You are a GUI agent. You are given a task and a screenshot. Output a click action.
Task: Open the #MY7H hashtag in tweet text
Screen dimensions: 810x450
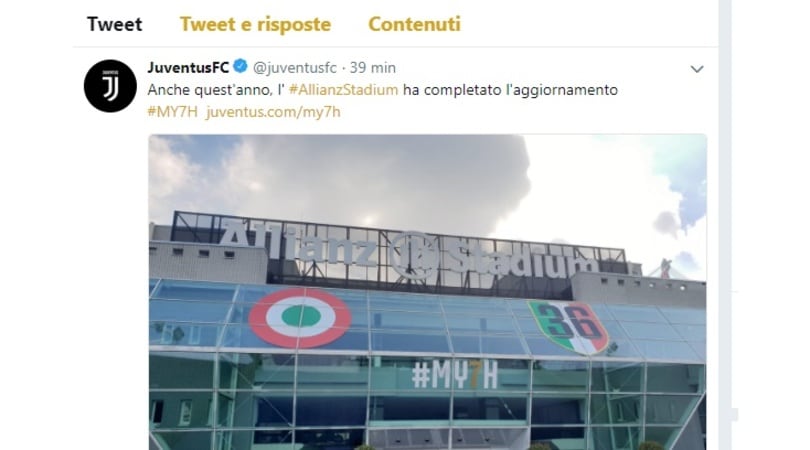pyautogui.click(x=173, y=112)
